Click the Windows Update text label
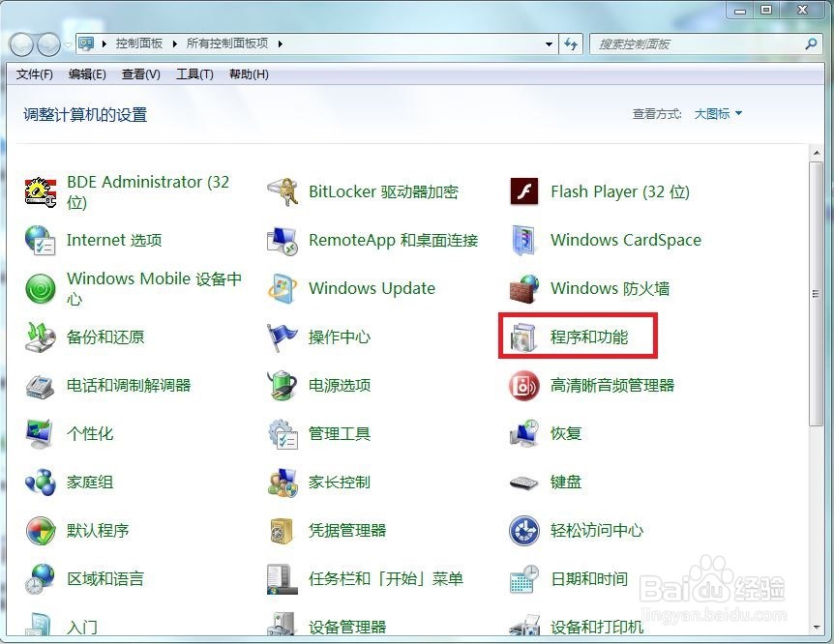Image resolution: width=834 pixels, height=644 pixels. click(372, 289)
